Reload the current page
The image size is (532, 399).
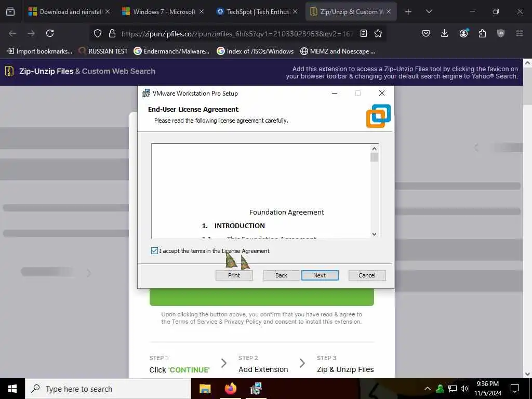tap(50, 33)
